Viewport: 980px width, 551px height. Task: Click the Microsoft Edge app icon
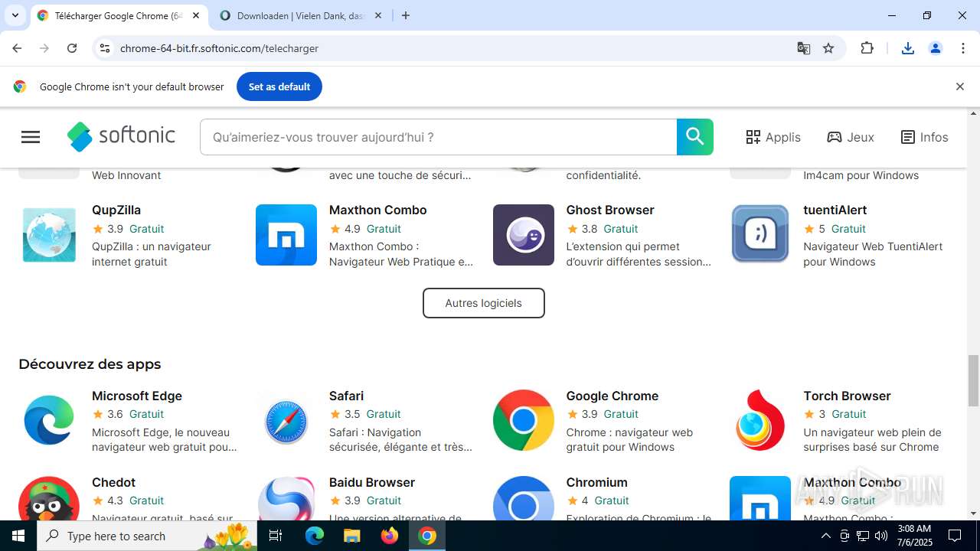coord(49,420)
